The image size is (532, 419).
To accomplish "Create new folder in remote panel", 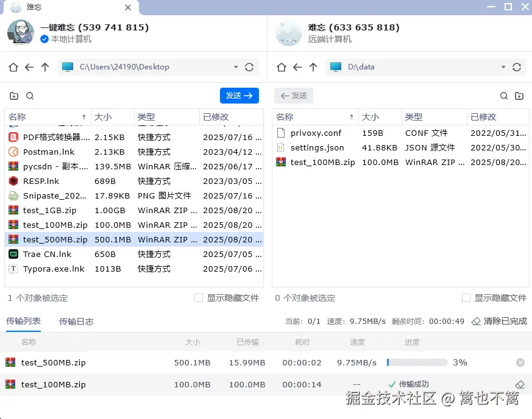I will click(x=519, y=96).
